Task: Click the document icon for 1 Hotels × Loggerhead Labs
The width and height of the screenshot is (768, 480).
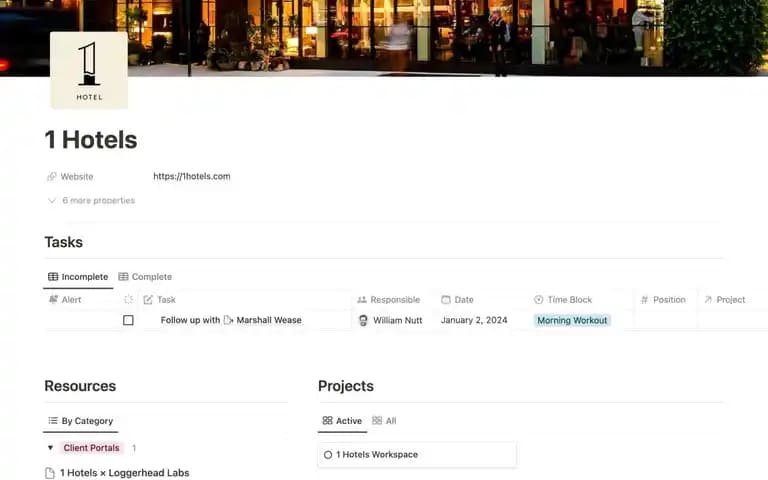Action: point(49,473)
